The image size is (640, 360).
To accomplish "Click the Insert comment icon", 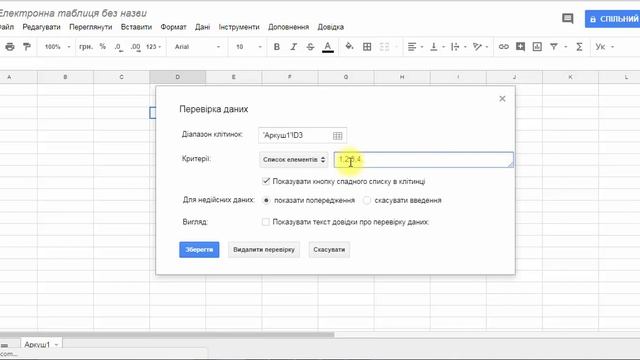I will [520, 47].
